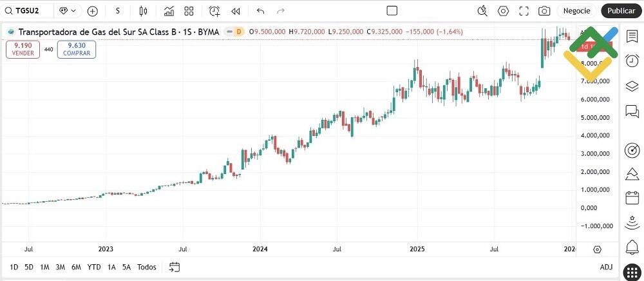Select the 6M date range

(76, 267)
